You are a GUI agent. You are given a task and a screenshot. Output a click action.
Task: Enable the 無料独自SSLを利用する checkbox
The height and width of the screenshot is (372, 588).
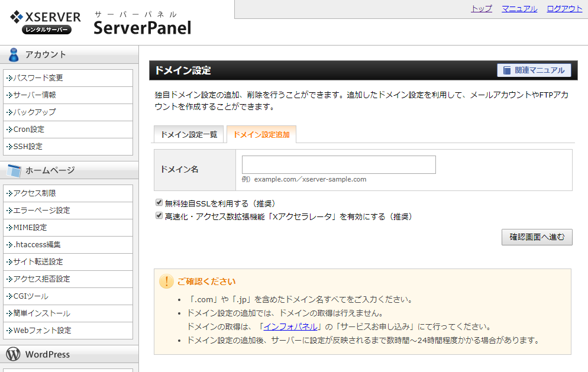point(159,202)
